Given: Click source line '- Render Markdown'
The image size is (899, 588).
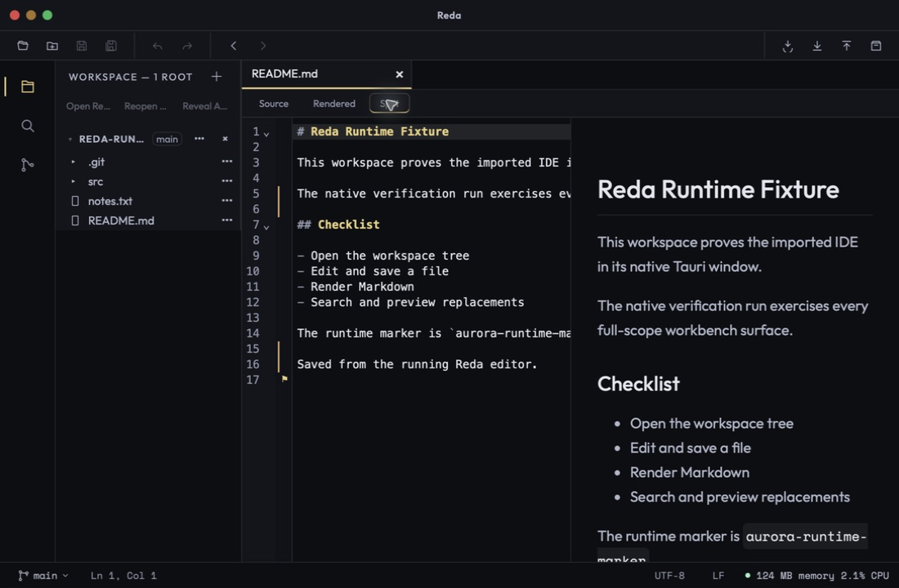Looking at the screenshot, I should [356, 287].
